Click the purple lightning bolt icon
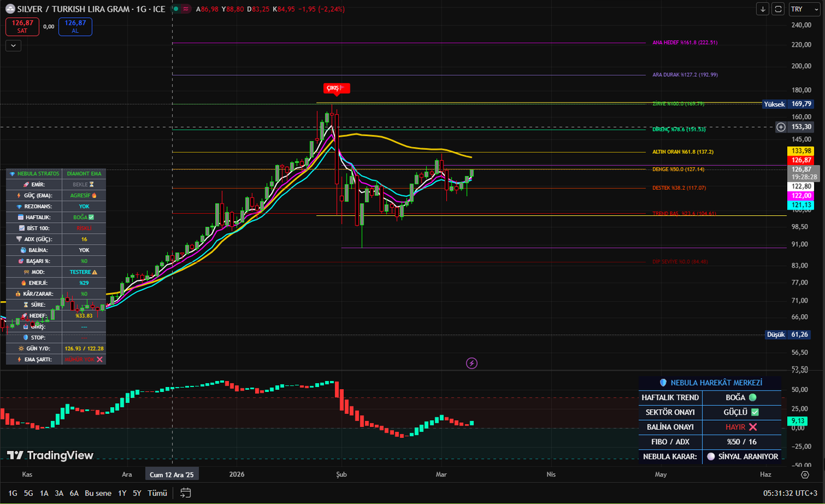 click(472, 363)
